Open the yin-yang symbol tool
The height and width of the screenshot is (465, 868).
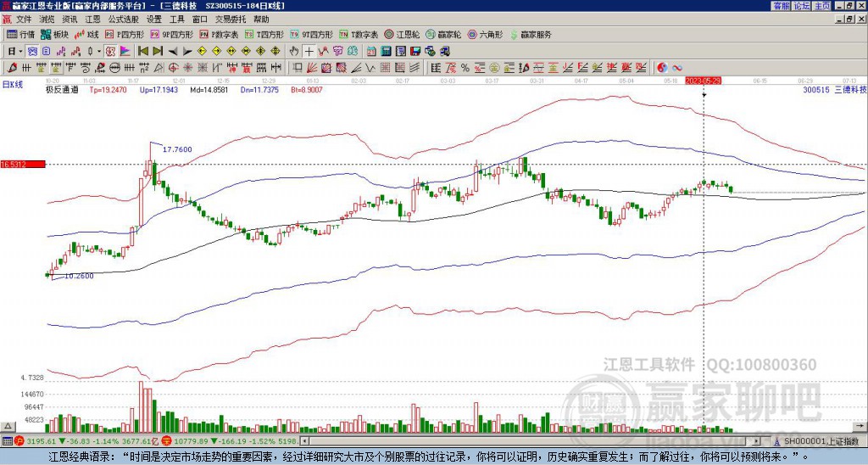coord(662,68)
